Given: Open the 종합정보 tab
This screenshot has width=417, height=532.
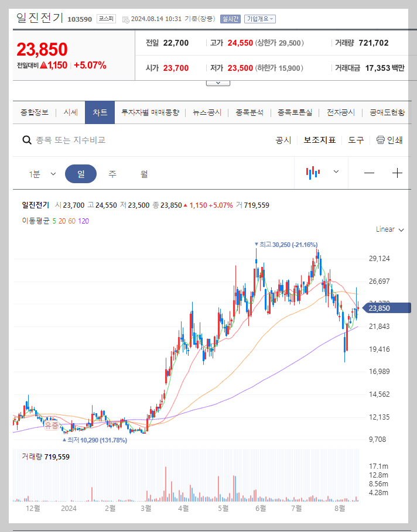Looking at the screenshot, I should pos(35,112).
